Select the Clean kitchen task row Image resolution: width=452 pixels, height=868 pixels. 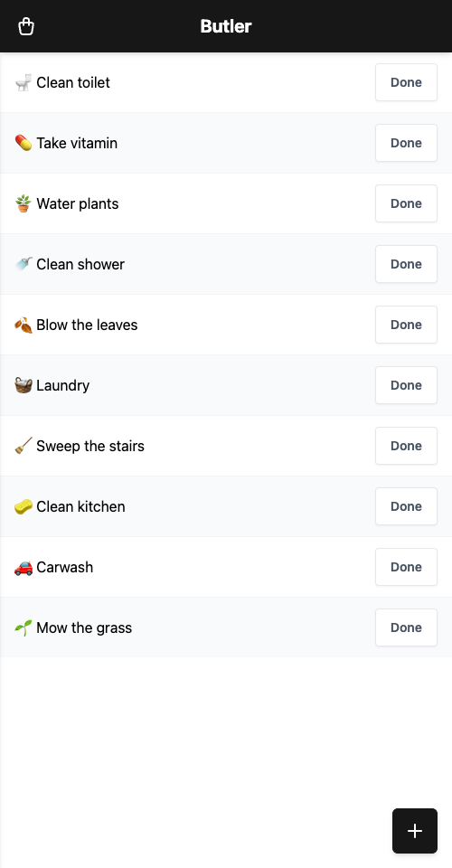226,506
